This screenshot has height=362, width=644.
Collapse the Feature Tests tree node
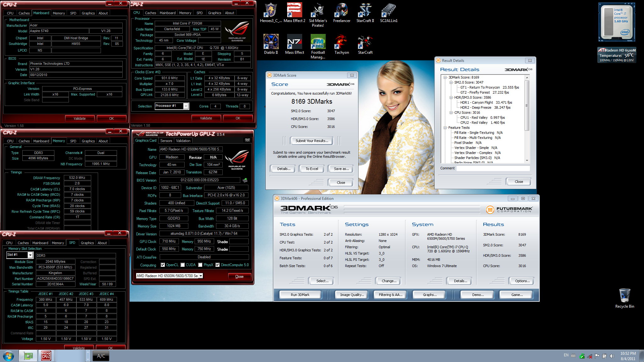(x=445, y=128)
